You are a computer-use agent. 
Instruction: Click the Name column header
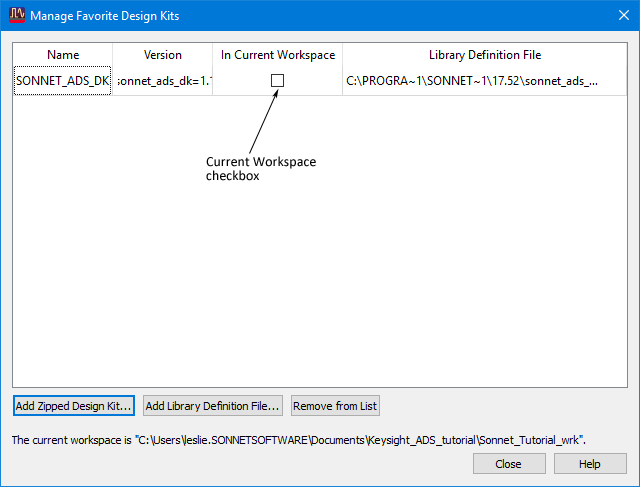[x=63, y=55]
